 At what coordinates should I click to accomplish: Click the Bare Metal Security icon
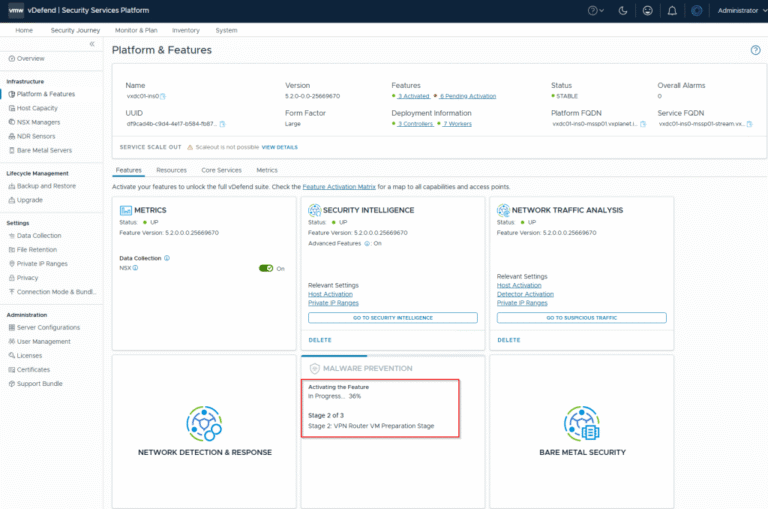point(581,423)
